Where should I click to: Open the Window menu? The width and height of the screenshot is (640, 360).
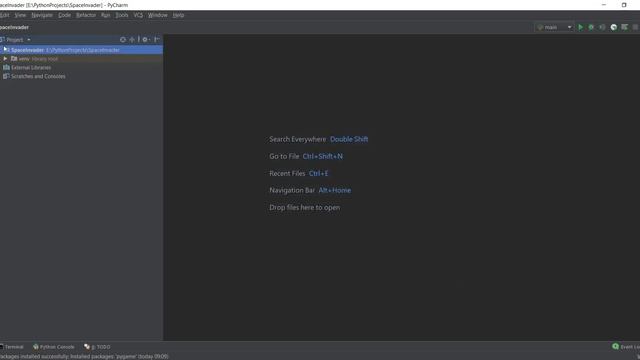coord(158,15)
